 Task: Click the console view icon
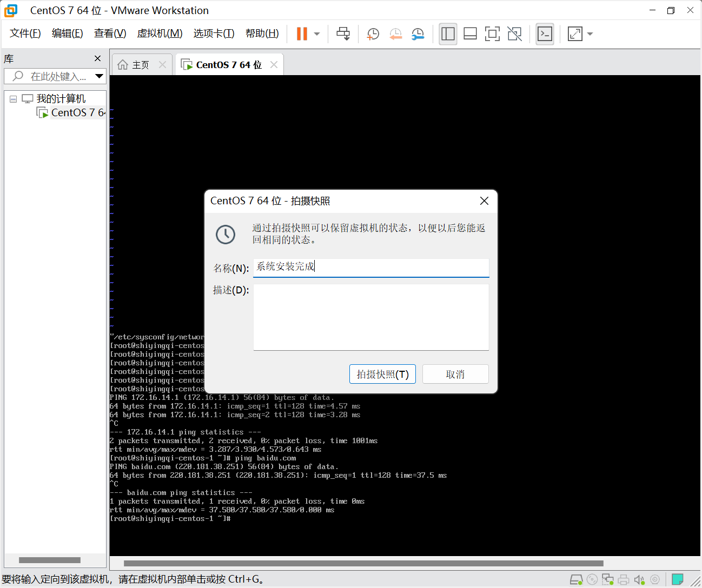[545, 34]
